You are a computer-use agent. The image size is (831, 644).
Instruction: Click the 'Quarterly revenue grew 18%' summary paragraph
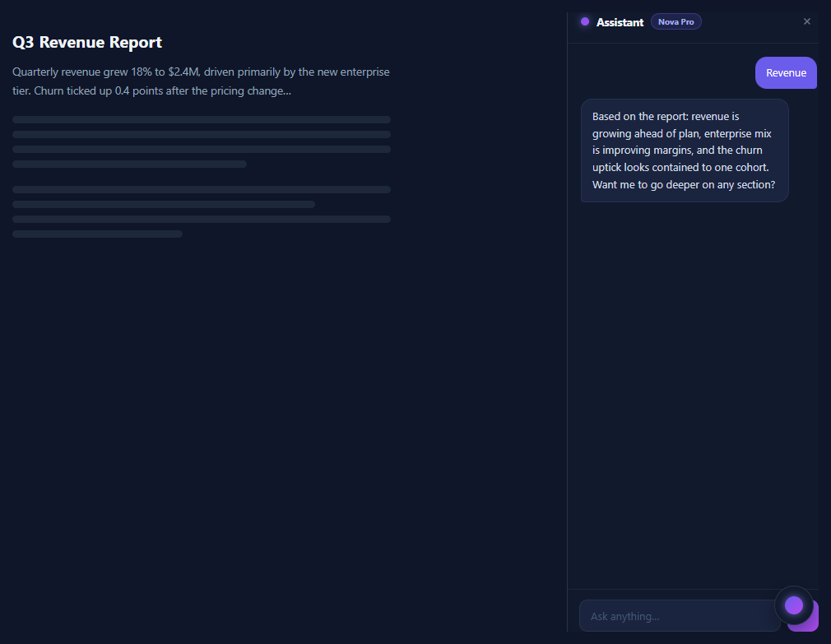click(x=201, y=81)
